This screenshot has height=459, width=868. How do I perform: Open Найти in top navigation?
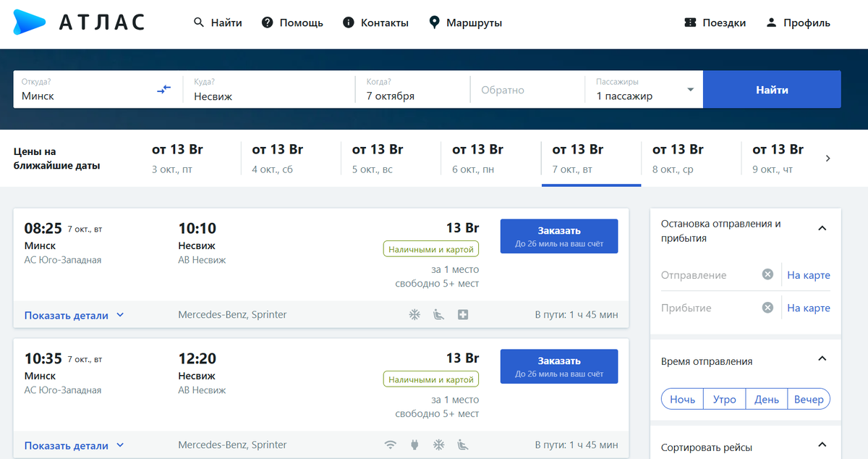click(218, 22)
